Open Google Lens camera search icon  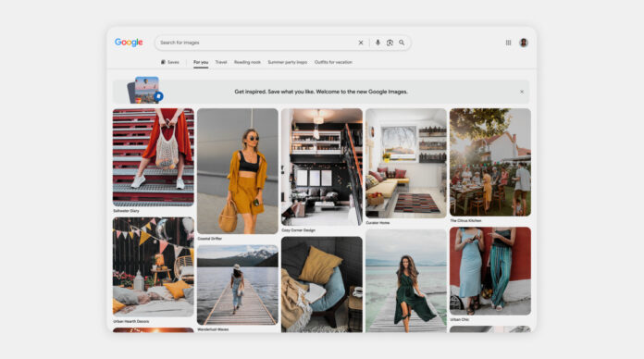[x=390, y=43]
